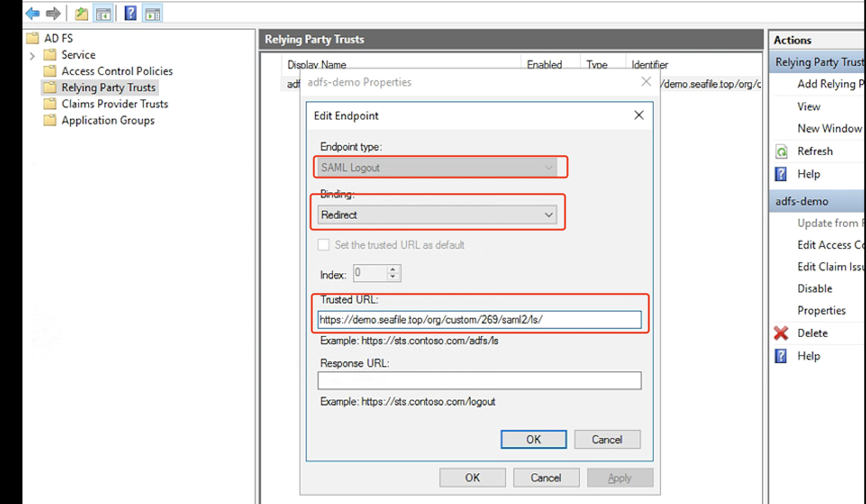This screenshot has height=504, width=866.
Task: Click the Trusted URL input field
Action: (x=479, y=320)
